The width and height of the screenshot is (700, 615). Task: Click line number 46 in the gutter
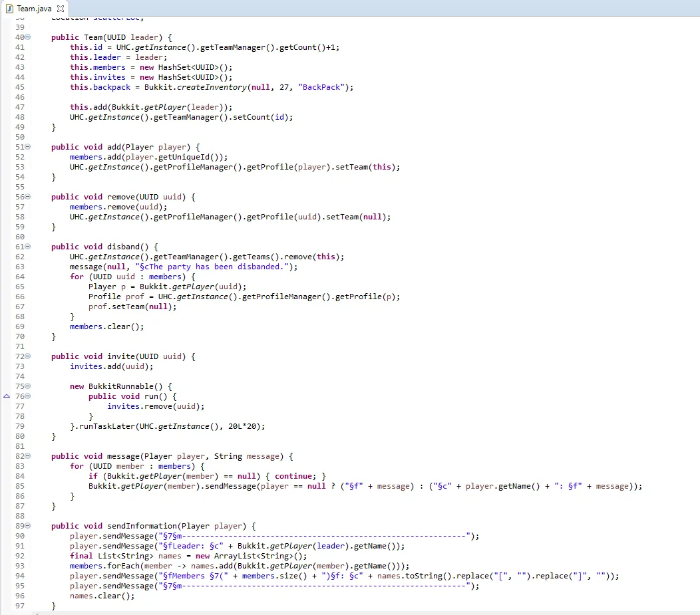point(20,97)
